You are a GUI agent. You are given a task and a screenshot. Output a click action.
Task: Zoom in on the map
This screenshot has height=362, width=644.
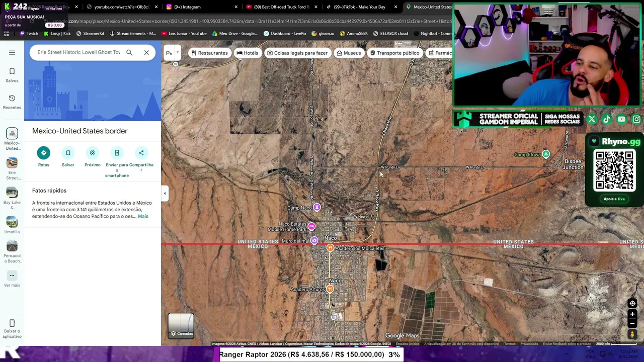pos(632,314)
